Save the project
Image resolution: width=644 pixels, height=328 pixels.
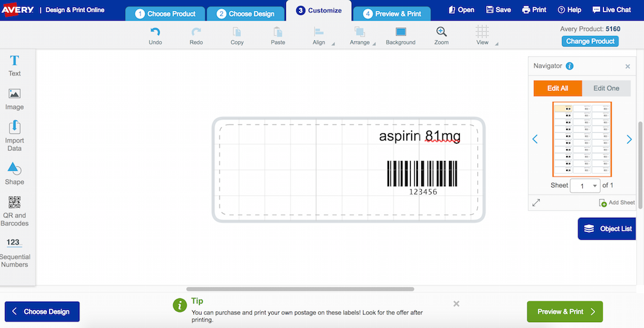pyautogui.click(x=498, y=10)
